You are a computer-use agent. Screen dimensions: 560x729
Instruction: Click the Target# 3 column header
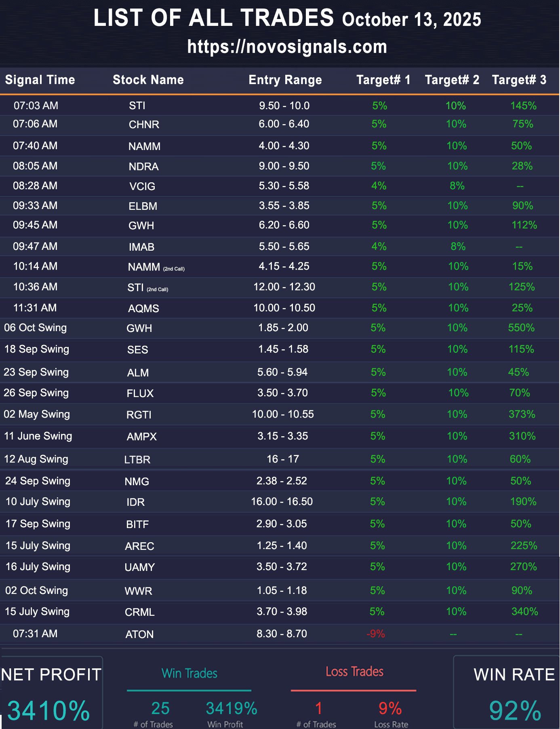(x=519, y=80)
